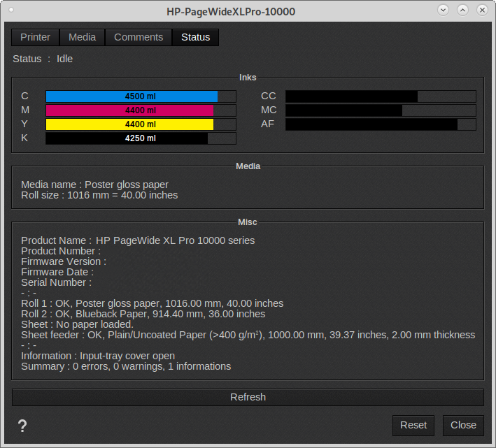The height and width of the screenshot is (448, 496).
Task: Minimize the window using the title bar arrow
Action: (444, 10)
